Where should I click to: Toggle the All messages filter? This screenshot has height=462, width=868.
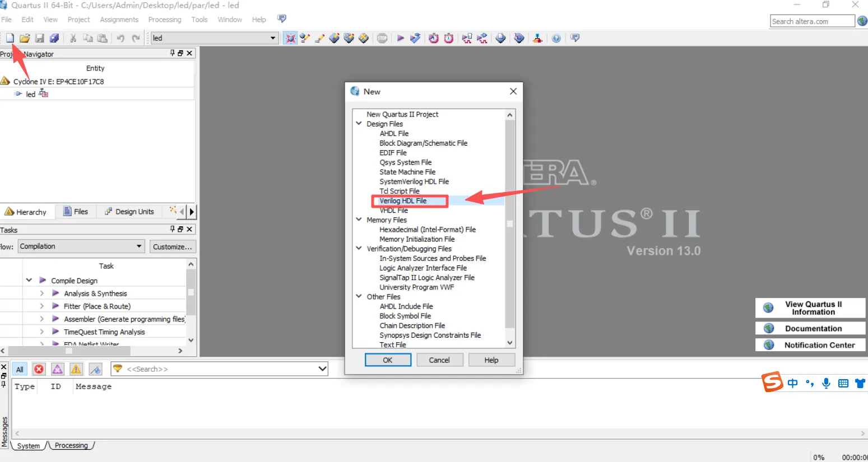tap(20, 369)
